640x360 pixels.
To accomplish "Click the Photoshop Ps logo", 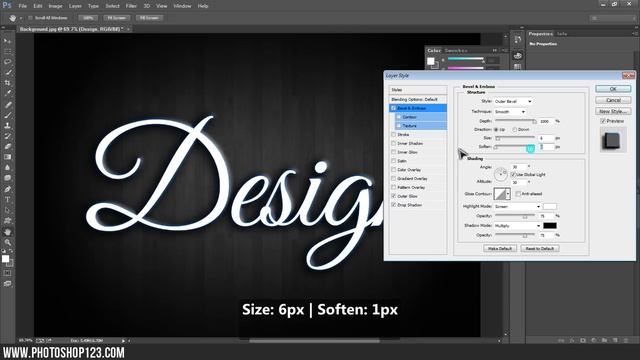I will 7,6.
